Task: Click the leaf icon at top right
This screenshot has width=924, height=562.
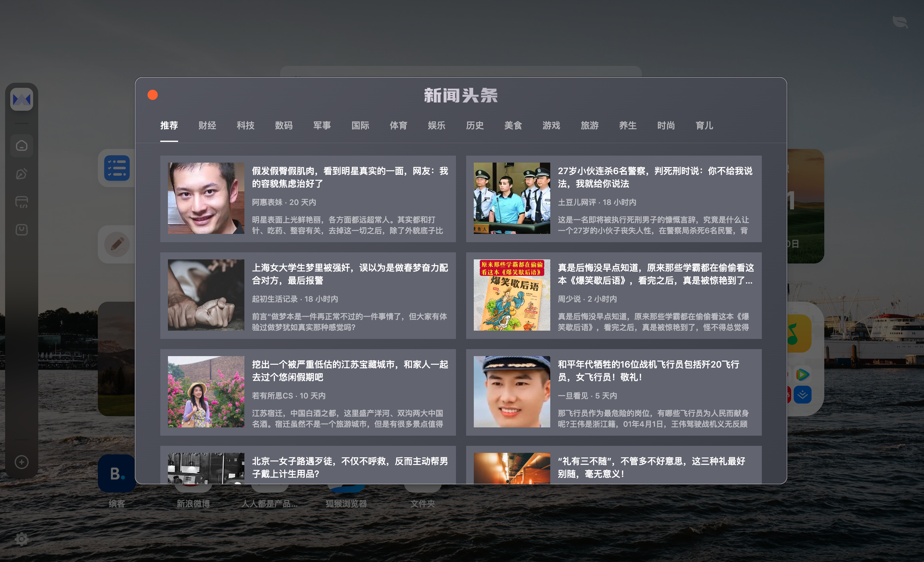Action: (x=899, y=22)
